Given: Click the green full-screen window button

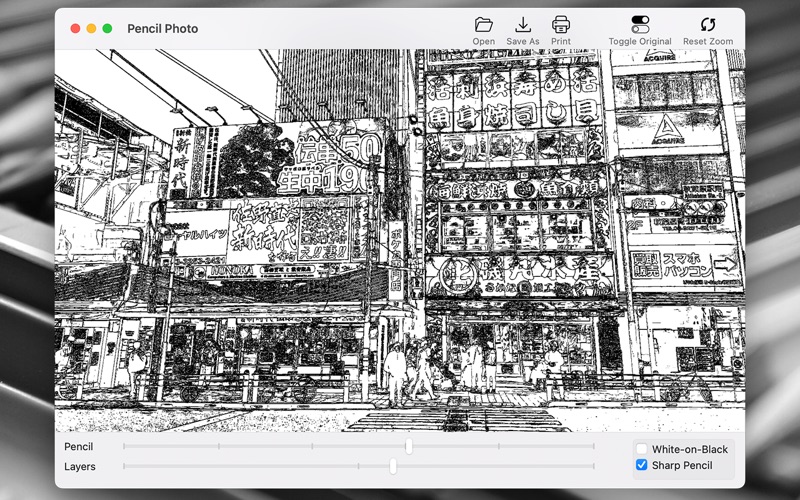Looking at the screenshot, I should pos(107,29).
